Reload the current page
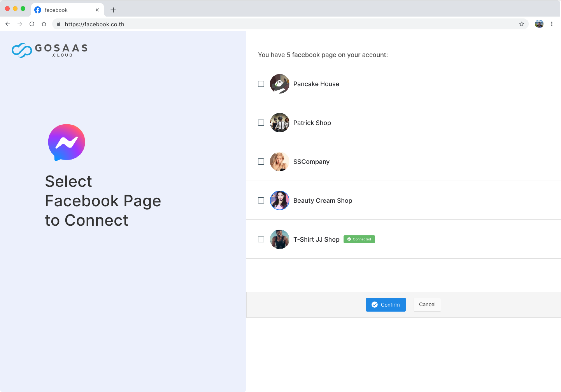 [32, 24]
